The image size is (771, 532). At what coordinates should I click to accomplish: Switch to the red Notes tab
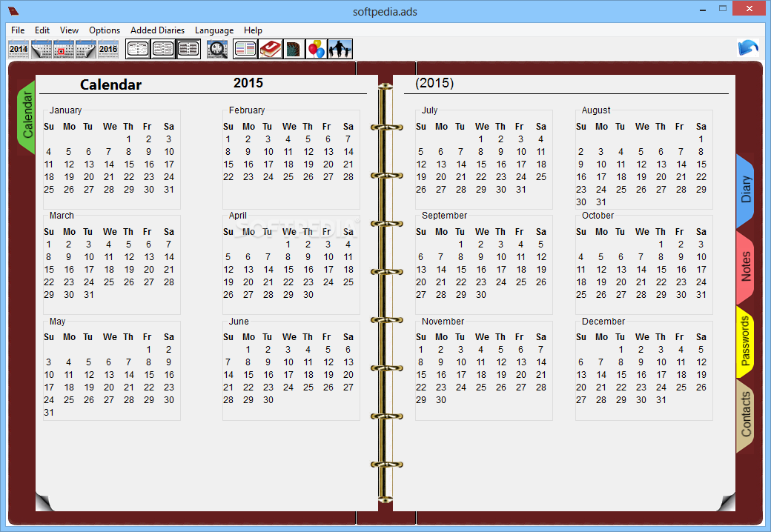pyautogui.click(x=745, y=266)
